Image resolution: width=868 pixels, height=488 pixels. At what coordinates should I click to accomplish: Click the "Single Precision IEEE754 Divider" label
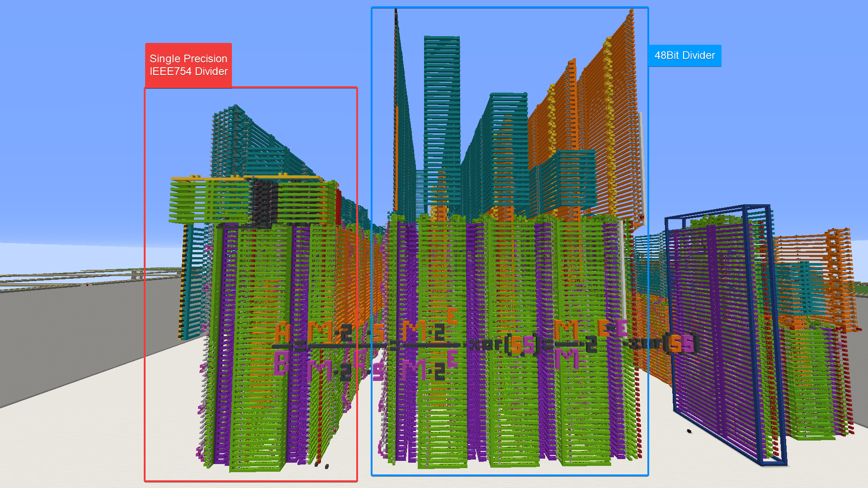(x=189, y=65)
